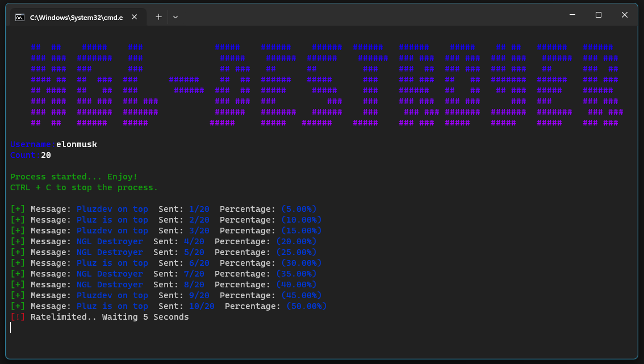Click the Username: label
Viewport: 644px width, 364px height.
coord(33,144)
